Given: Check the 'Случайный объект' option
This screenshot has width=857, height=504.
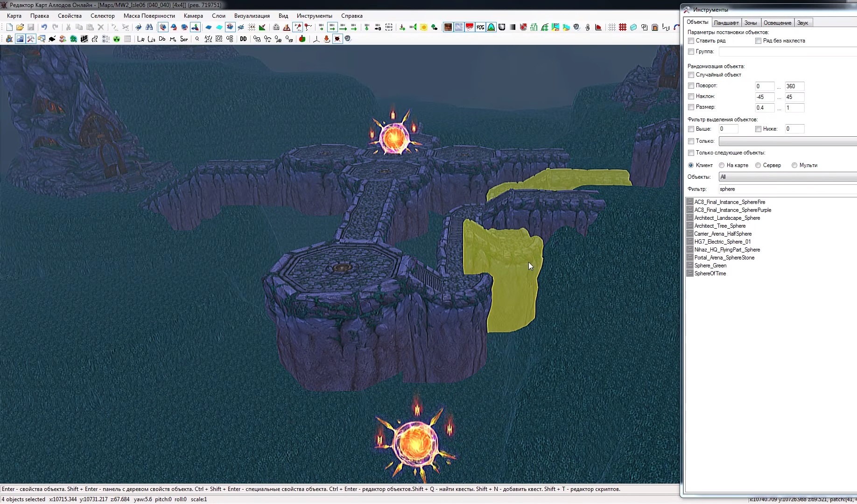Looking at the screenshot, I should (x=691, y=75).
